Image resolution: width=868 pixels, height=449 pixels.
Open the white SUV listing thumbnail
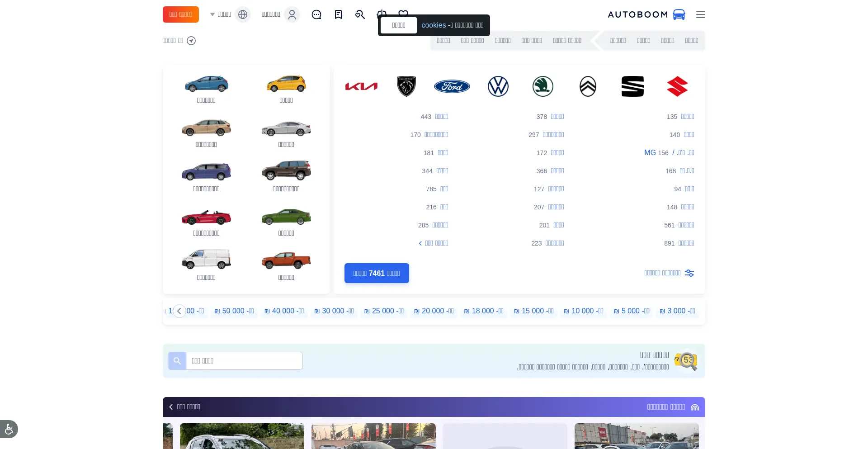[x=242, y=436]
